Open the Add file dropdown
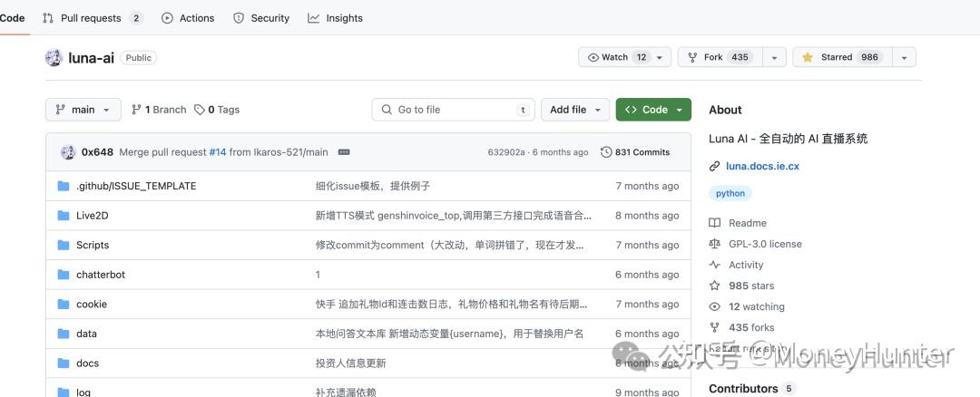Viewport: 980px width, 397px height. [575, 110]
